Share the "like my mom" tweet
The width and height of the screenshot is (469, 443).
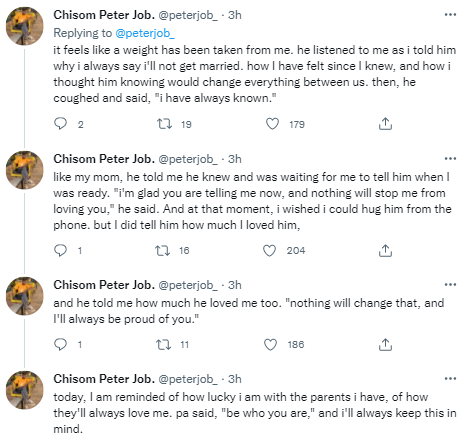tap(385, 250)
